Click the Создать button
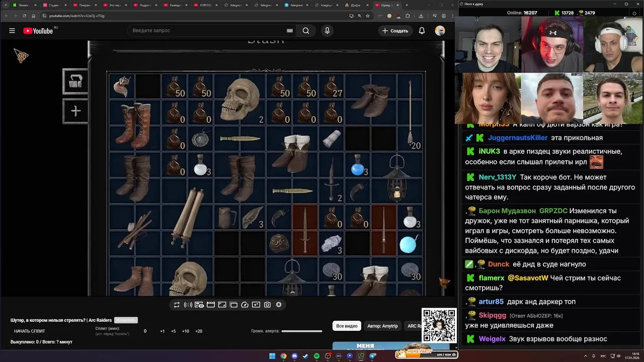The width and height of the screenshot is (644, 362). (395, 31)
